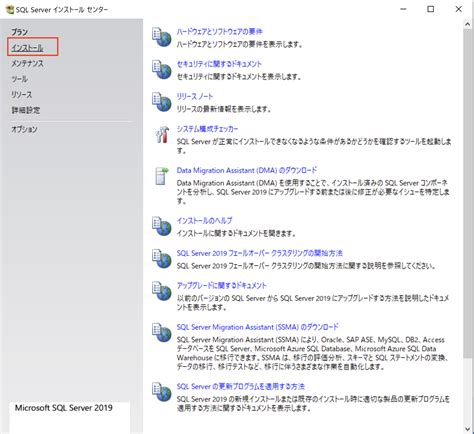Click the icon beside インストールのヘルプ
Viewport: 474px width, 434px height.
tap(162, 226)
